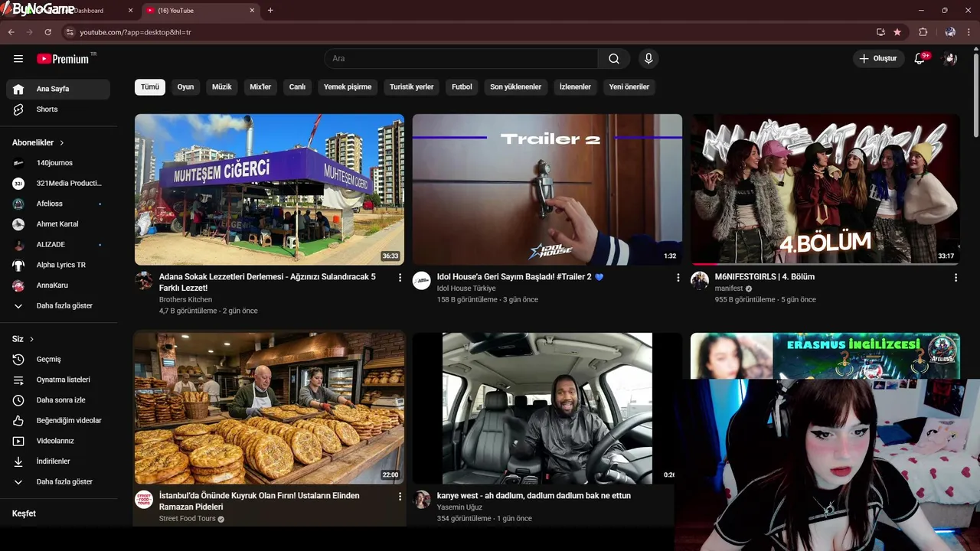Click manifest channel avatar
The image size is (980, 551).
tap(700, 281)
